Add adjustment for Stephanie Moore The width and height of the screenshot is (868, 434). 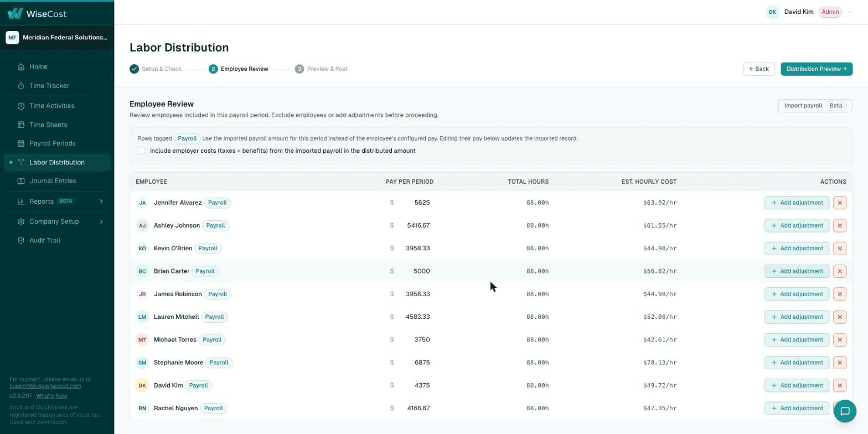pyautogui.click(x=797, y=363)
